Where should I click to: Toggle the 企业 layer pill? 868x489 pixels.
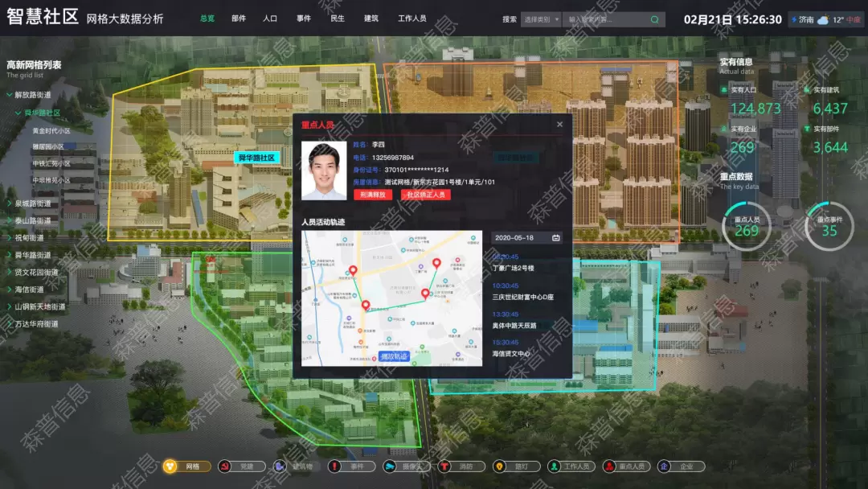681,466
